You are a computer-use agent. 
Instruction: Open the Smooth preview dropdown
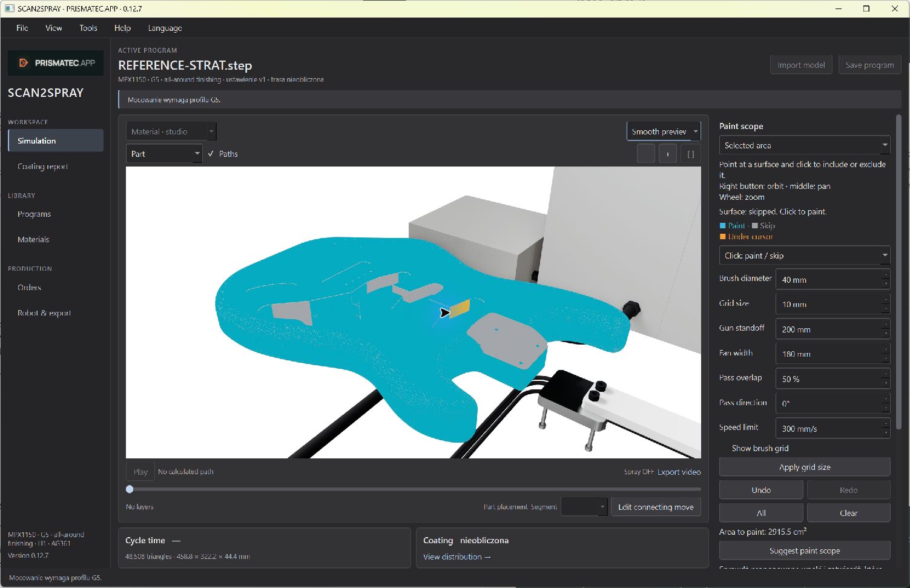pos(665,131)
